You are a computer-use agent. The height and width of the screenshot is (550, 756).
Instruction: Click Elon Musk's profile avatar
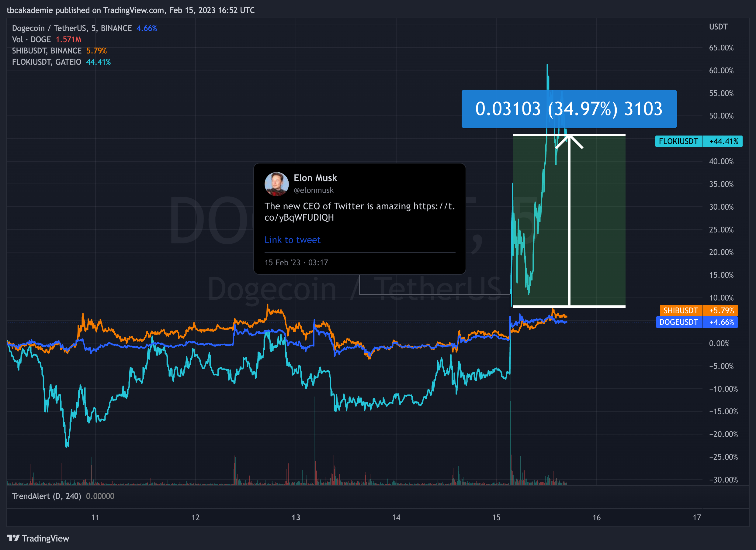[276, 184]
